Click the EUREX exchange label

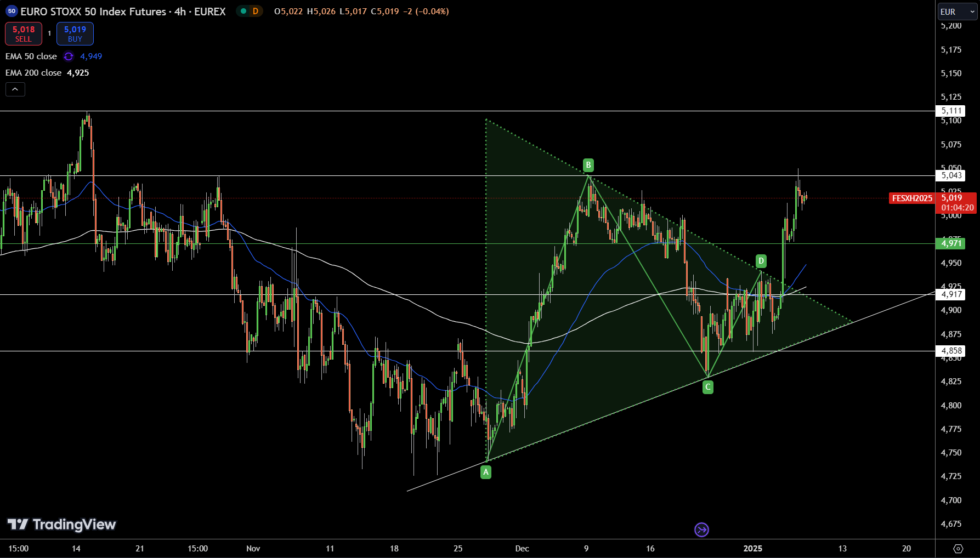click(x=210, y=12)
